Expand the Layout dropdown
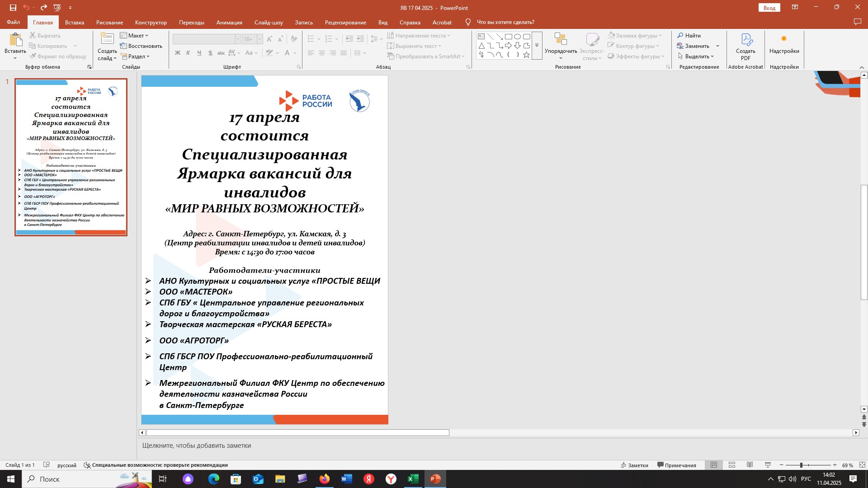The width and height of the screenshot is (868, 488). [x=134, y=35]
